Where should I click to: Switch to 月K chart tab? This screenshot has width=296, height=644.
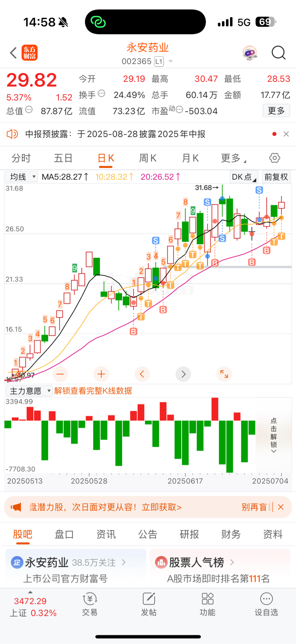(190, 158)
